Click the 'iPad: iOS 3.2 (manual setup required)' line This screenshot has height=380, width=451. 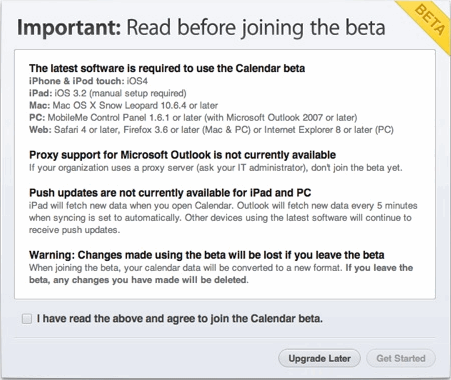(x=108, y=93)
